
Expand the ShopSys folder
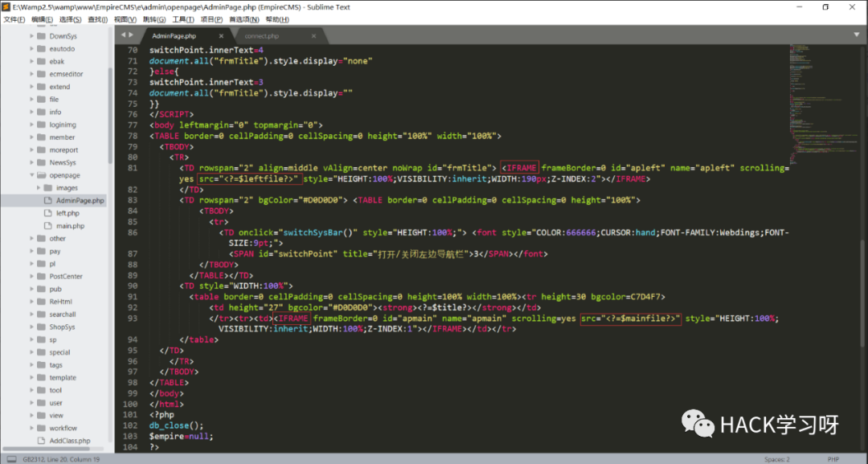31,326
